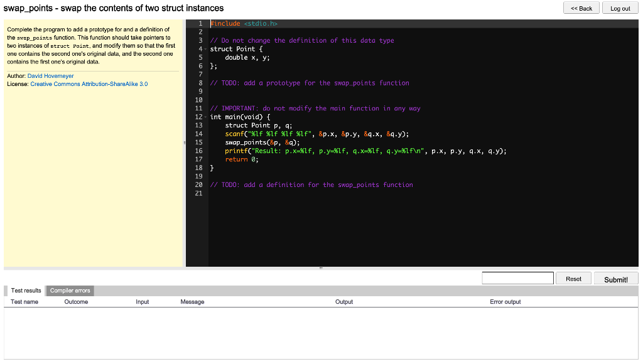Click the disclosure triangle beside line 12
Screen dimensions: 643x364
(x=205, y=117)
